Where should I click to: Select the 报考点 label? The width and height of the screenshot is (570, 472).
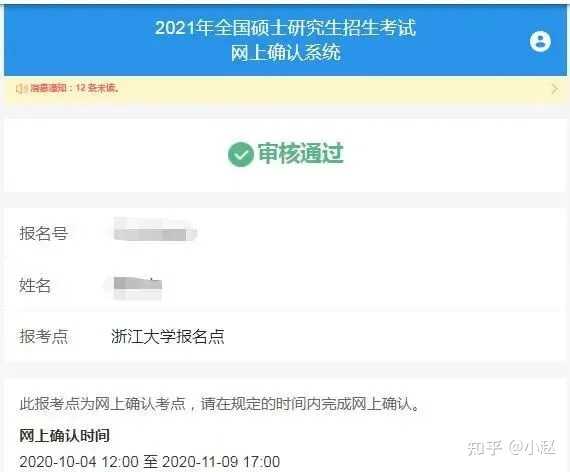click(44, 336)
